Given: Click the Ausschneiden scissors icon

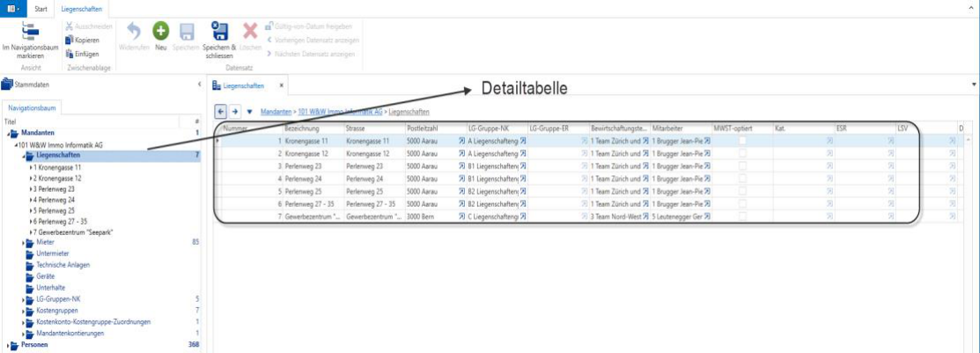Looking at the screenshot, I should coord(70,26).
